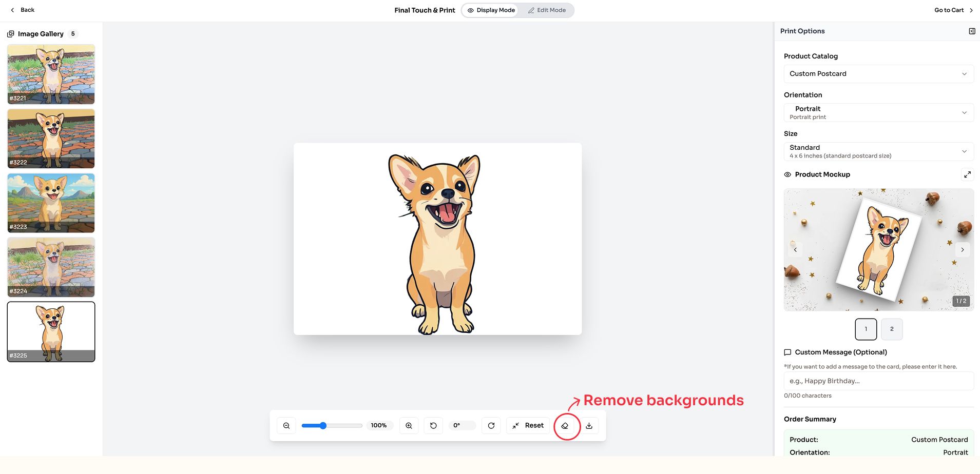
Task: Click the eye icon beside Product Mockup
Action: [787, 175]
